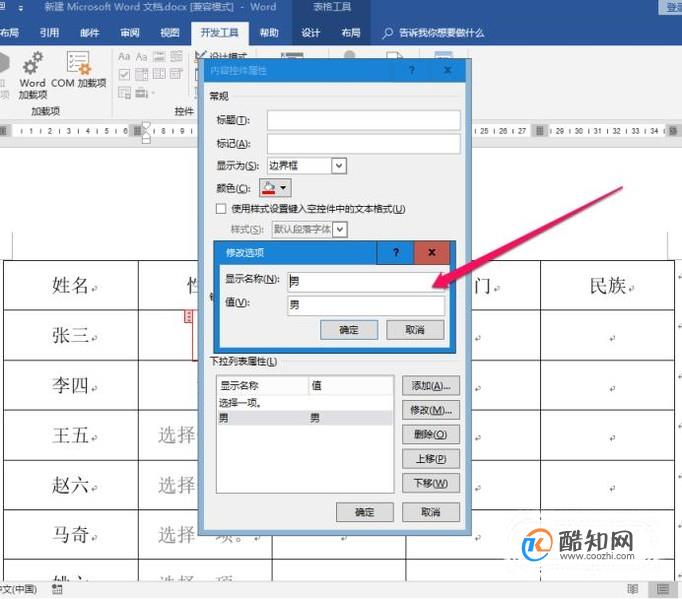Open COM 加载项 add-ins manager
The height and width of the screenshot is (599, 682).
(78, 70)
